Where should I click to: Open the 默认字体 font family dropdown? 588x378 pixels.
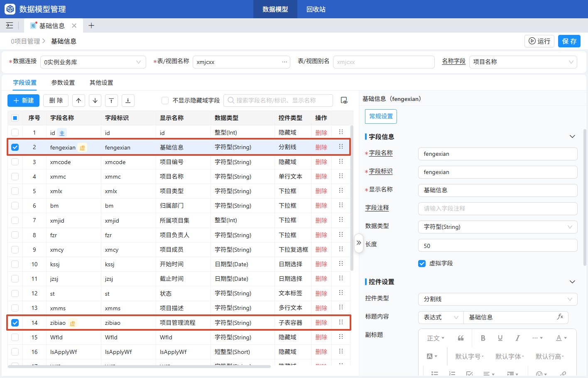click(510, 356)
